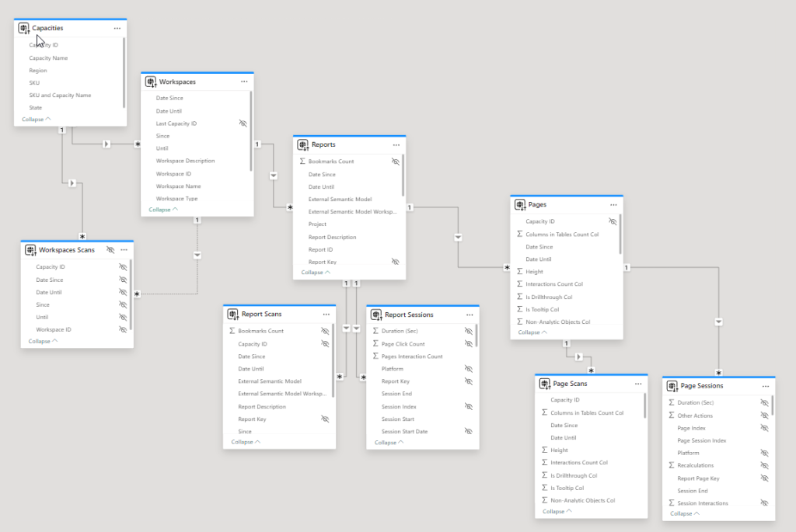The height and width of the screenshot is (532, 796).
Task: Open the Pages table ellipsis menu
Action: [x=613, y=205]
